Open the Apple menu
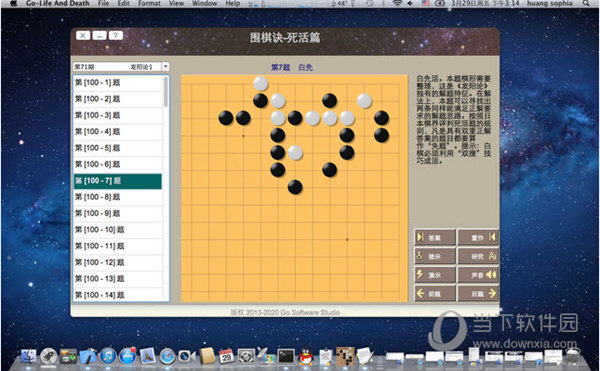600x371 pixels. (x=14, y=3)
